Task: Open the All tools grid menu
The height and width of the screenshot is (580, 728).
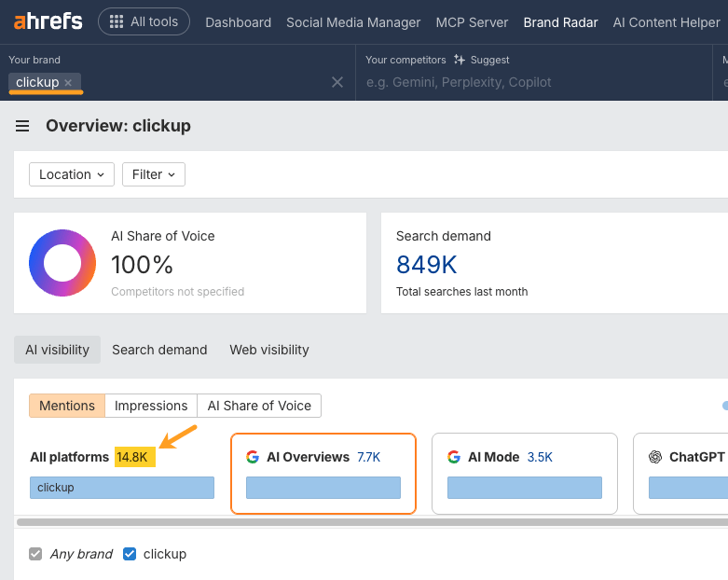Action: pyautogui.click(x=144, y=21)
